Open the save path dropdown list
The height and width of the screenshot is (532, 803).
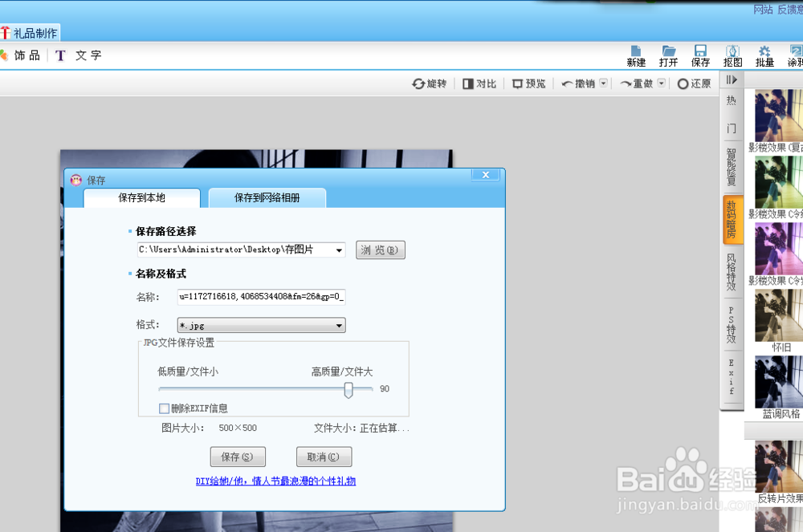point(339,250)
